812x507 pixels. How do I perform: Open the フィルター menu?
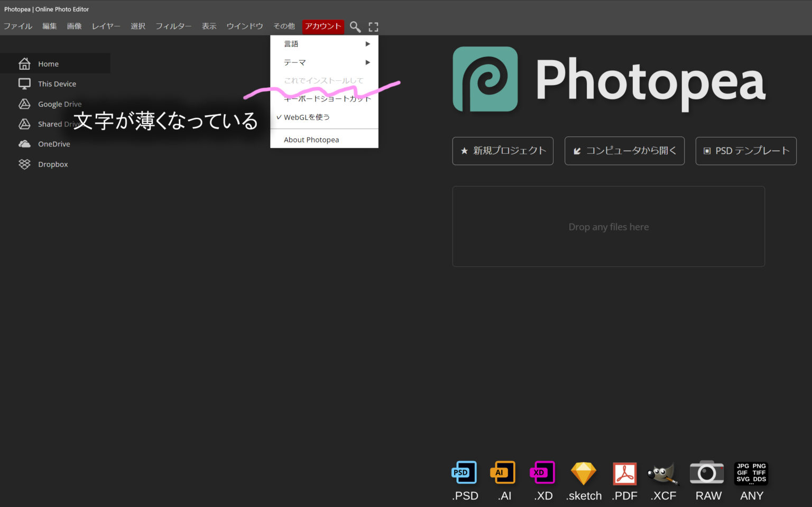pos(173,26)
